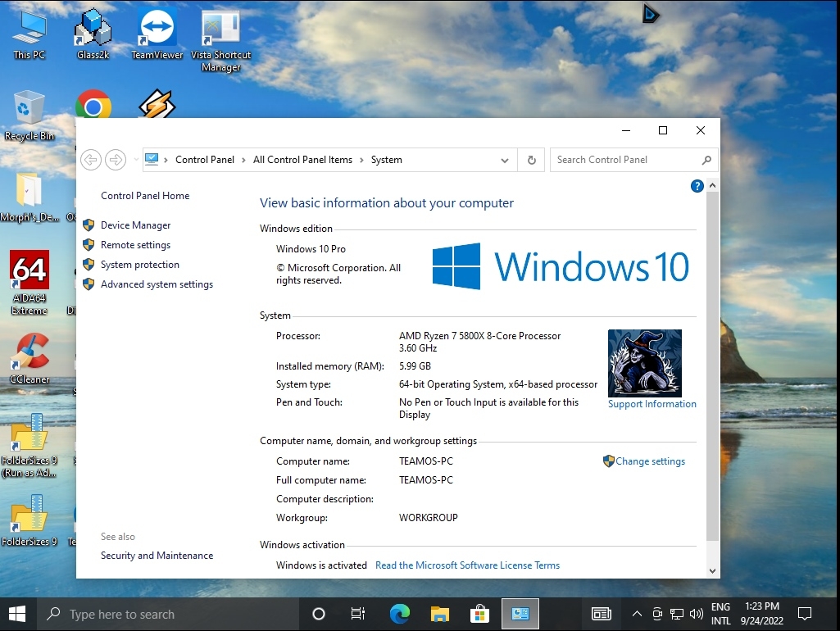840x631 pixels.
Task: Click the refresh button in address bar
Action: [531, 160]
